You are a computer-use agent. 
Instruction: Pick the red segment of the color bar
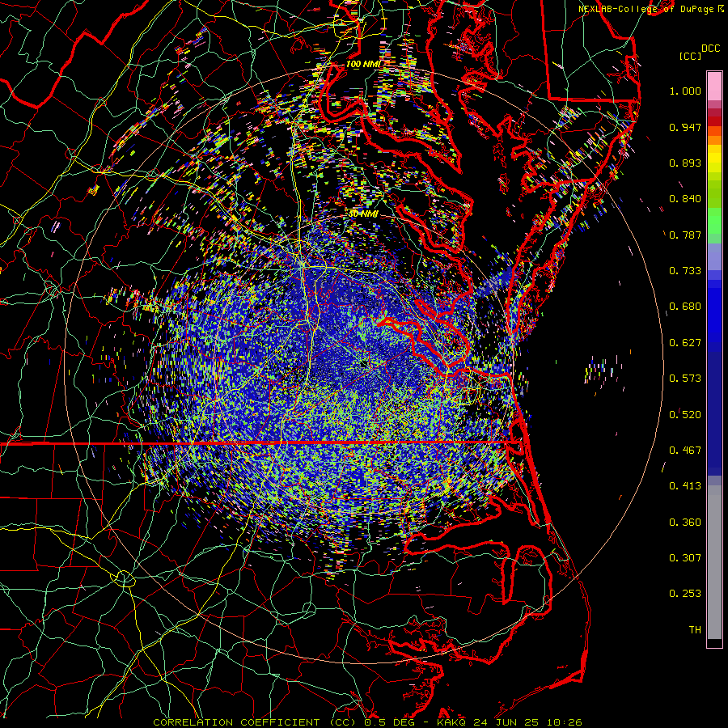coord(714,121)
